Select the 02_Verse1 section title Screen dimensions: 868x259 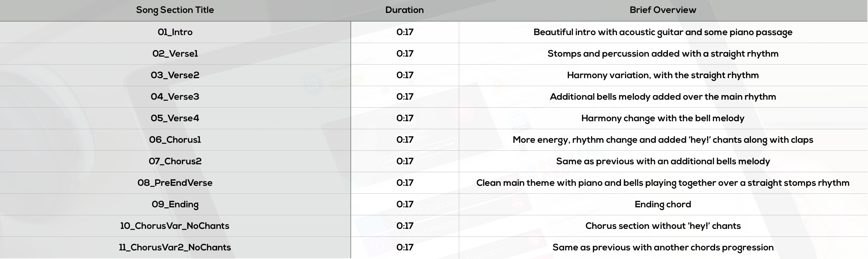point(175,54)
